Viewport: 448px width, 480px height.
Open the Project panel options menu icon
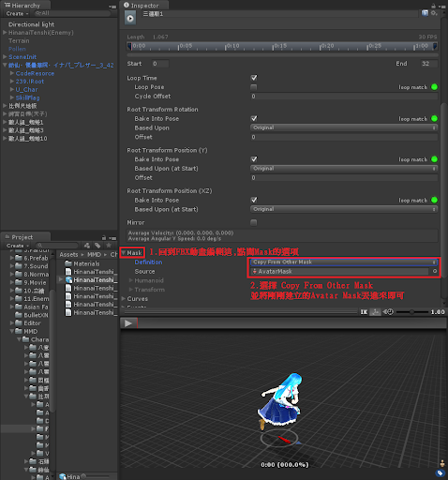pyautogui.click(x=112, y=238)
